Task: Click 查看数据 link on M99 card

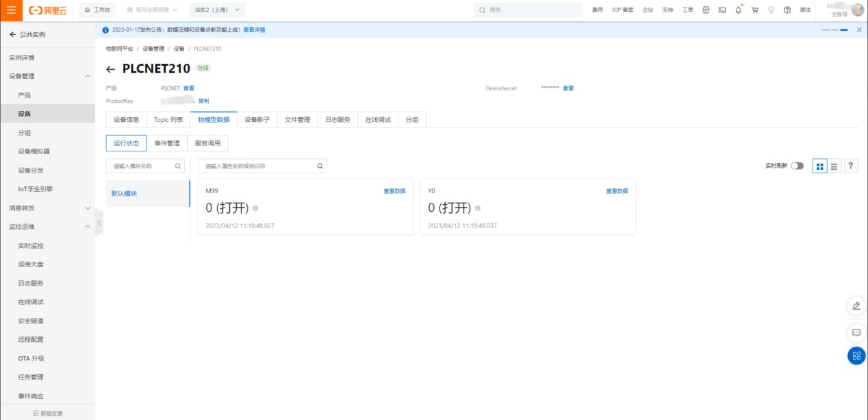Action: pyautogui.click(x=394, y=191)
